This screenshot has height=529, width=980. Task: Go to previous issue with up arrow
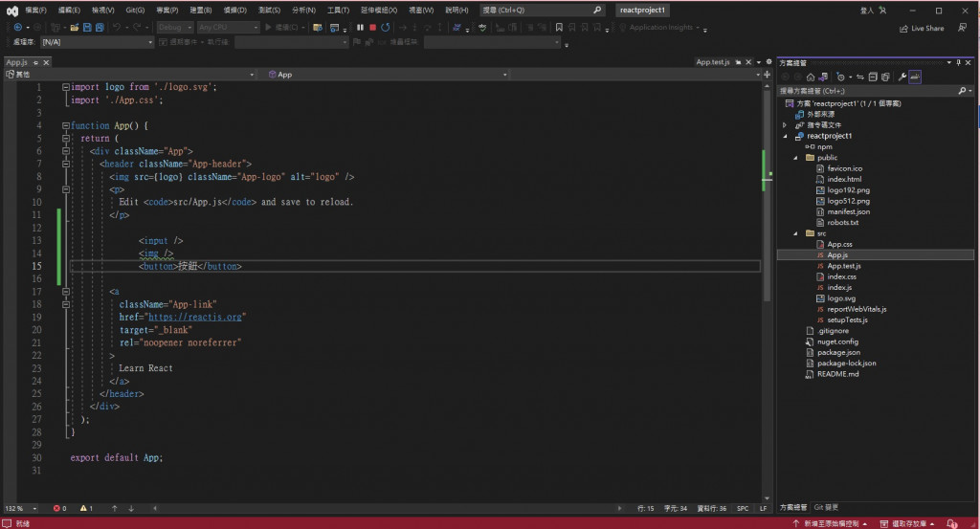tap(115, 508)
